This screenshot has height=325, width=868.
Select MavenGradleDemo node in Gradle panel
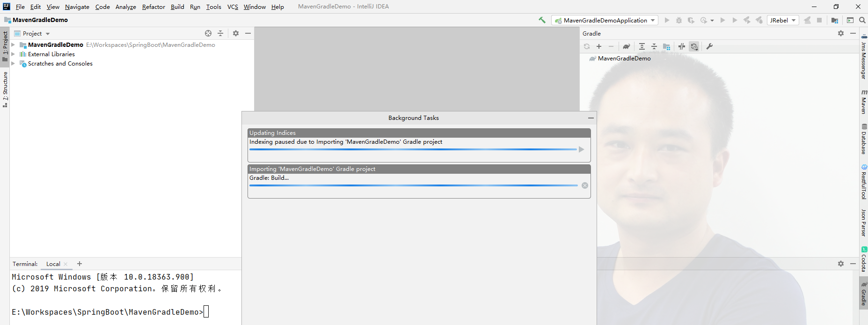(624, 59)
